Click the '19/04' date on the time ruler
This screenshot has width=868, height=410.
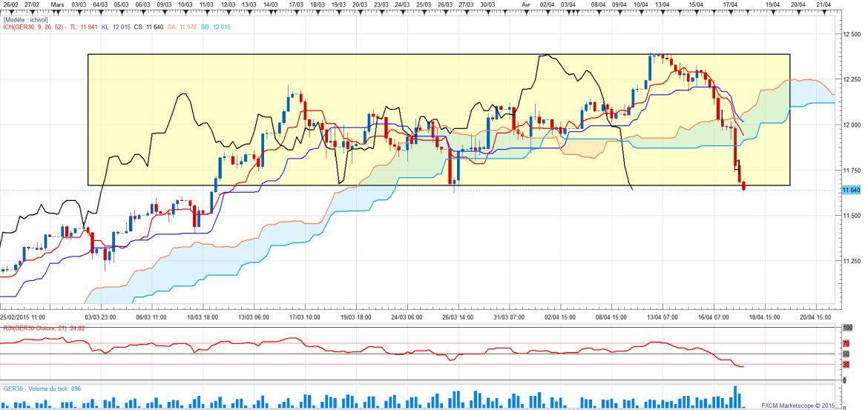[x=773, y=4]
